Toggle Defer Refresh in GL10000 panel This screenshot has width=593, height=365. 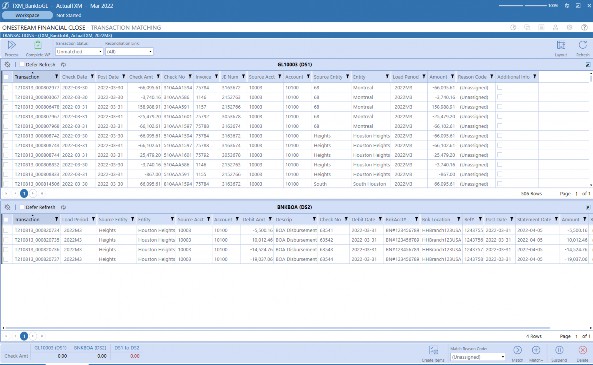22,65
